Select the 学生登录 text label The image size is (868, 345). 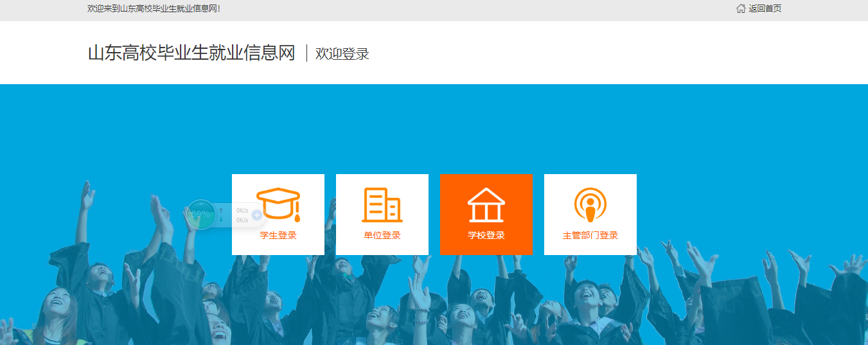tap(278, 235)
